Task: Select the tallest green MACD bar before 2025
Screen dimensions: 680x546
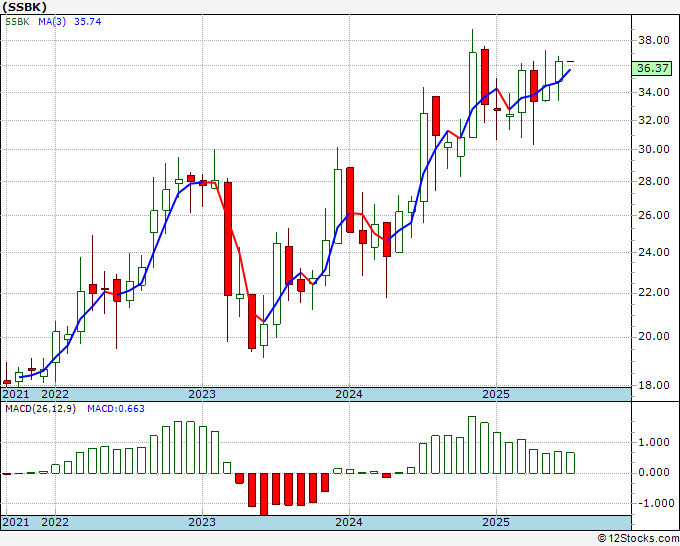Action: tap(472, 445)
